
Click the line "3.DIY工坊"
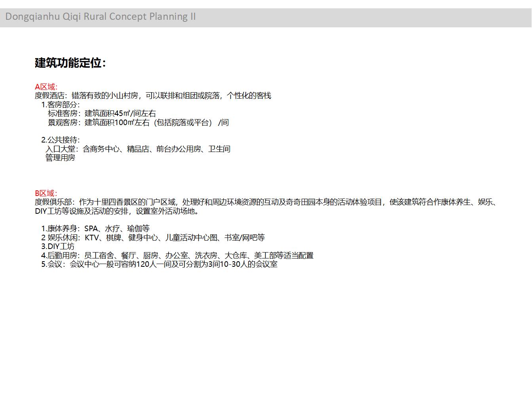(58, 247)
